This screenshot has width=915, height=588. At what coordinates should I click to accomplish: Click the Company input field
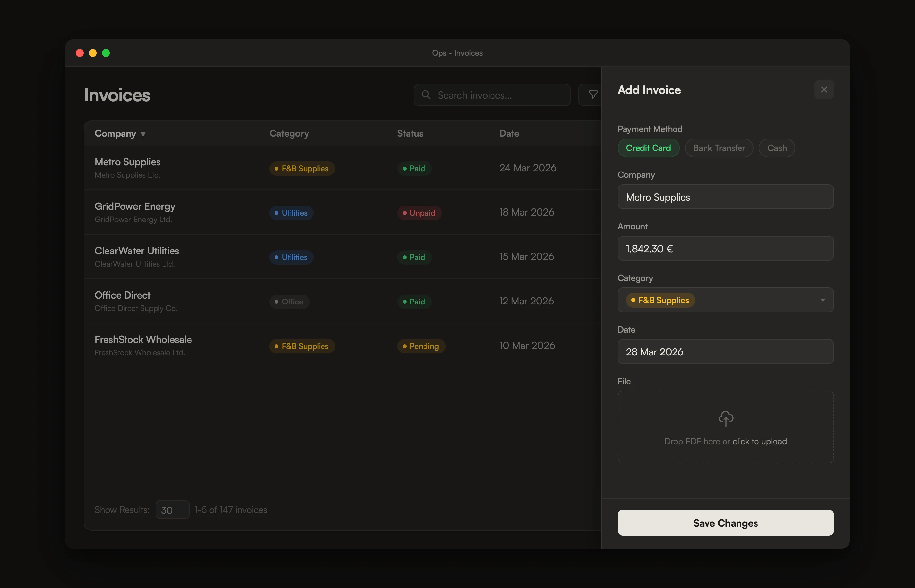(725, 197)
